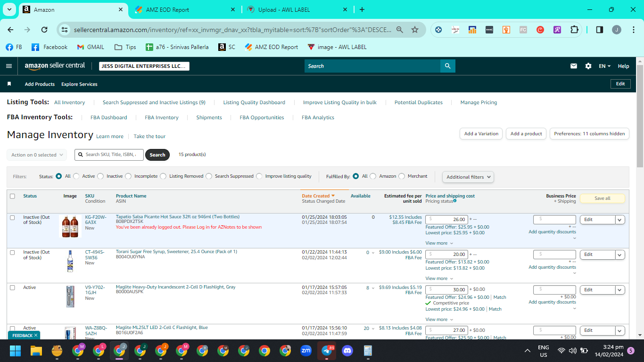This screenshot has height=362, width=644.
Task: Go to FBA Dashboard
Action: 109,117
